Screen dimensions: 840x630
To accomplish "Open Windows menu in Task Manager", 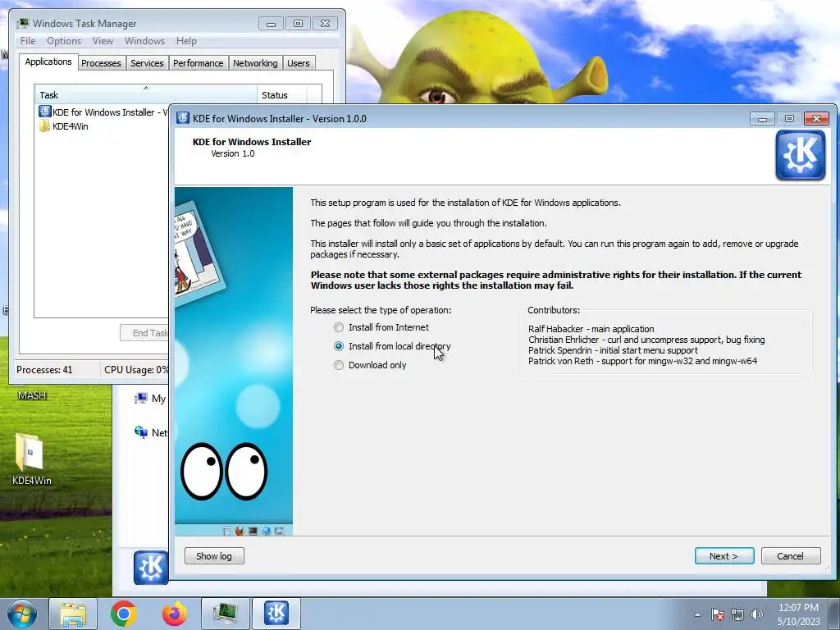I will tap(144, 41).
